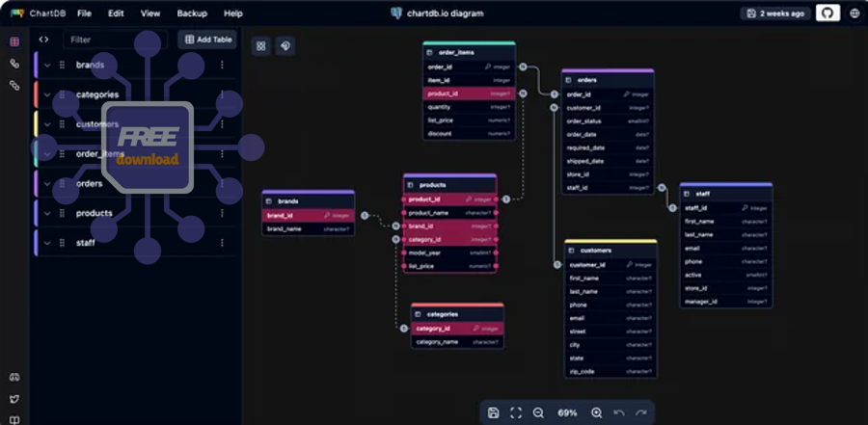The image size is (868, 425).
Task: Click category_id field in categories table
Action: pyautogui.click(x=457, y=329)
